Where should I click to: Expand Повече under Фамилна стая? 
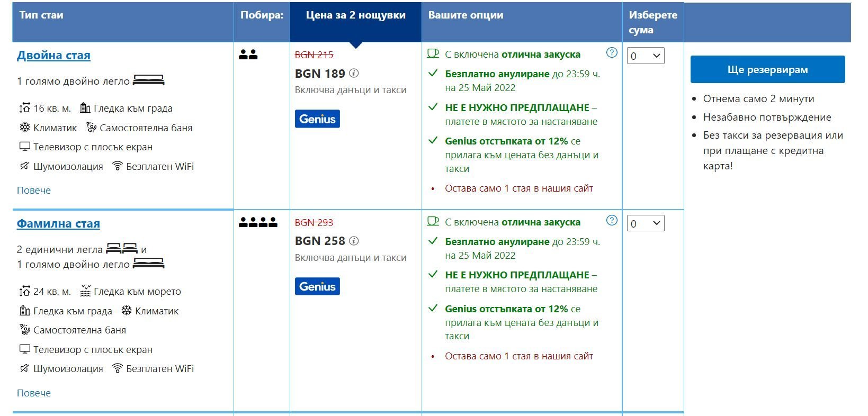[x=34, y=393]
